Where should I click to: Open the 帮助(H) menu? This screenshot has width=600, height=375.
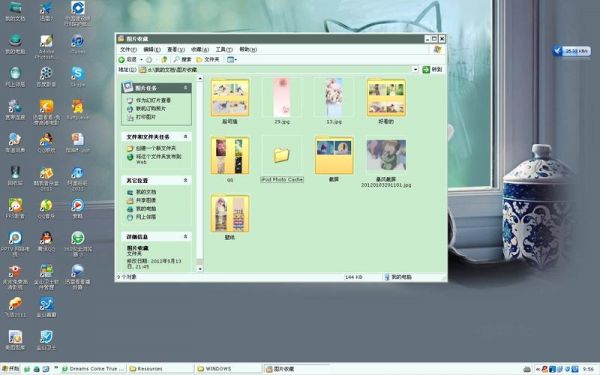pos(248,49)
